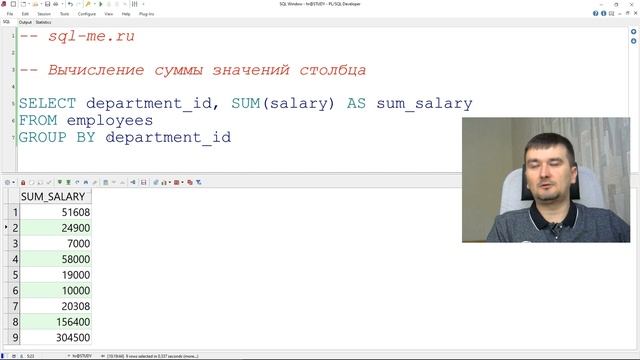Click the three vertical bars icon in top toolbar
The height and width of the screenshot is (360, 640).
[x=134, y=4]
